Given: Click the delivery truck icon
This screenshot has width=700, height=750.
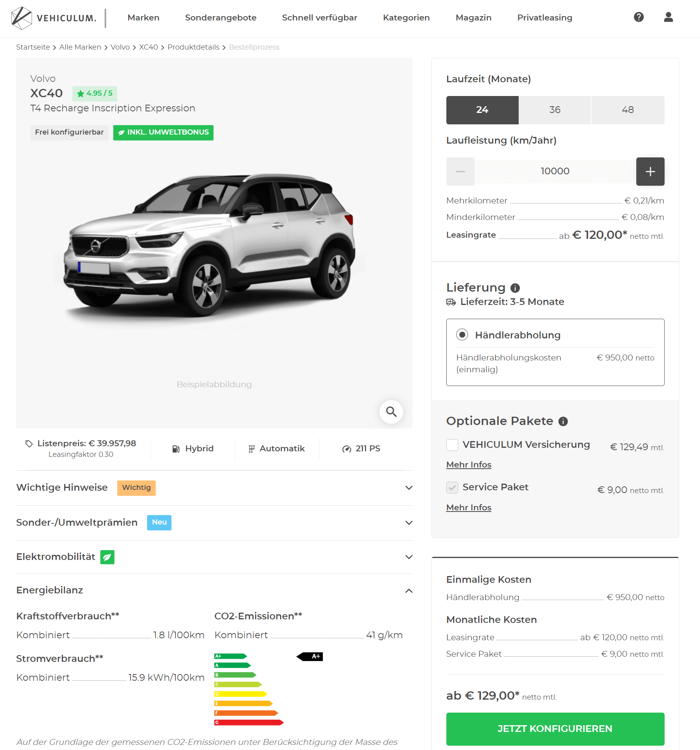Looking at the screenshot, I should [451, 302].
